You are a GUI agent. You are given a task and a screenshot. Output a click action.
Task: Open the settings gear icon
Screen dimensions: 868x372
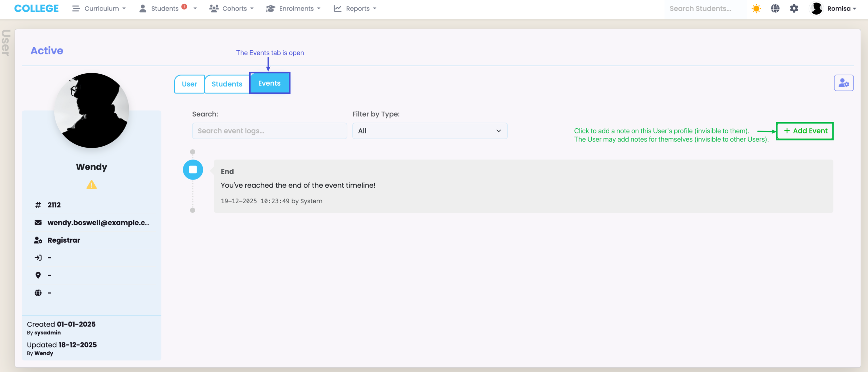tap(794, 8)
